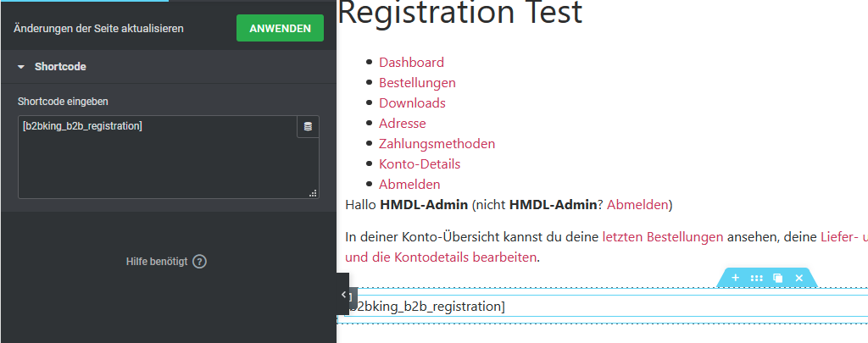Click 'Änderungen der Seite aktualisieren' text
This screenshot has height=343, width=868.
click(x=98, y=28)
